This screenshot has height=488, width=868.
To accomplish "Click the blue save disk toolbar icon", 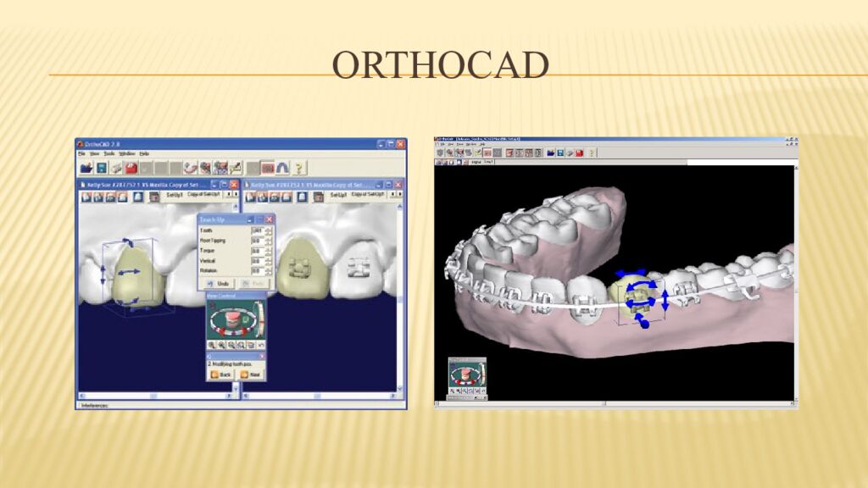I will 101,168.
